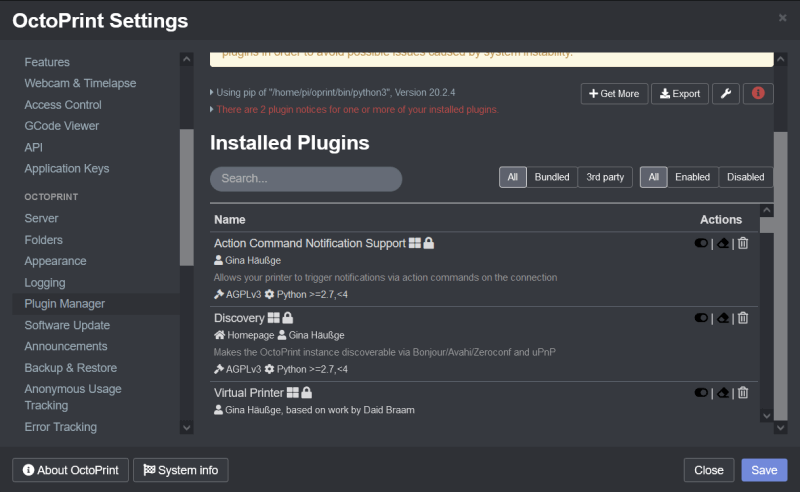The height and width of the screenshot is (492, 800).
Task: Click the Actions column header
Action: click(x=720, y=219)
